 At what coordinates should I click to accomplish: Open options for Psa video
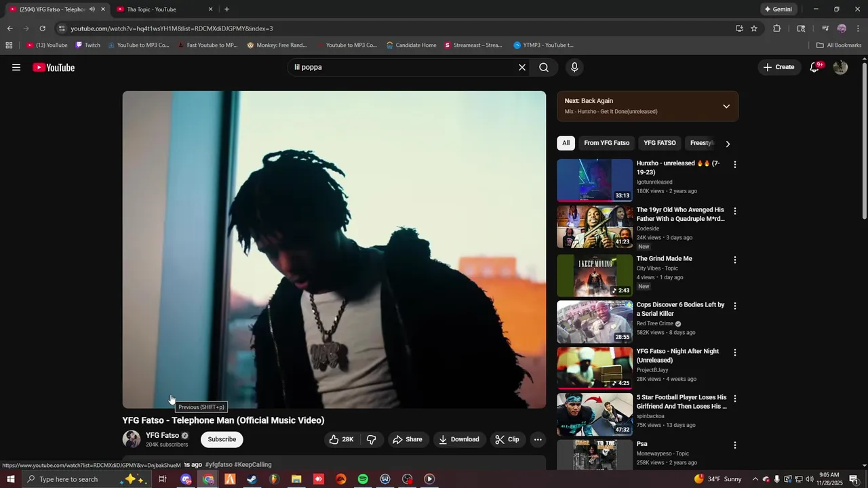[734, 445]
